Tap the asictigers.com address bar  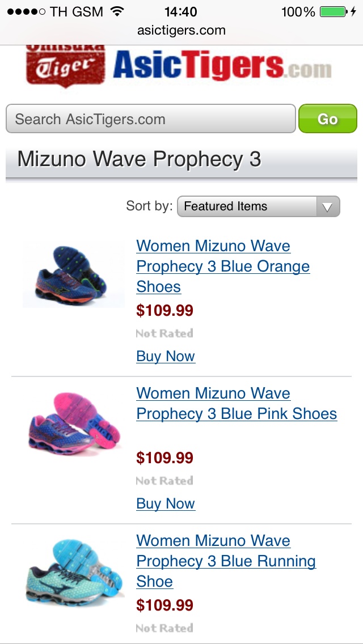pos(181,31)
